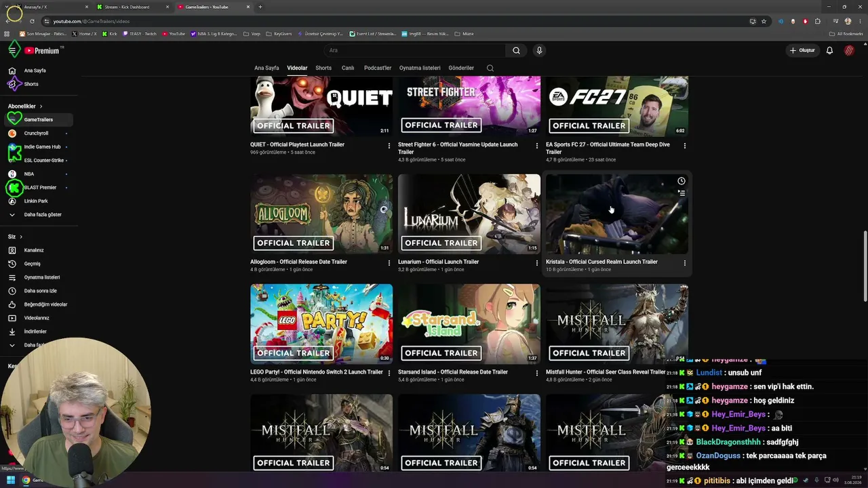Open the Indie Games Hub subscription
This screenshot has height=488, width=868.
point(39,147)
